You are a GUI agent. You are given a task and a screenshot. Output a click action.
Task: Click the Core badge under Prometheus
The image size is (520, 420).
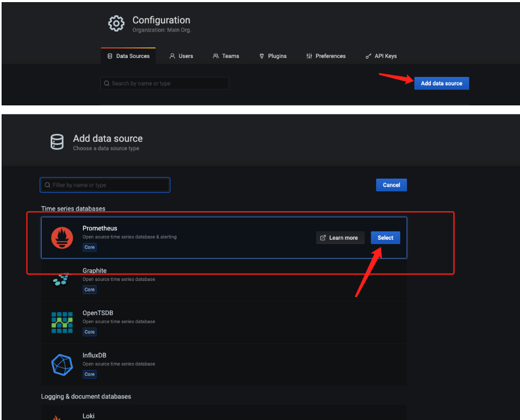pyautogui.click(x=89, y=247)
